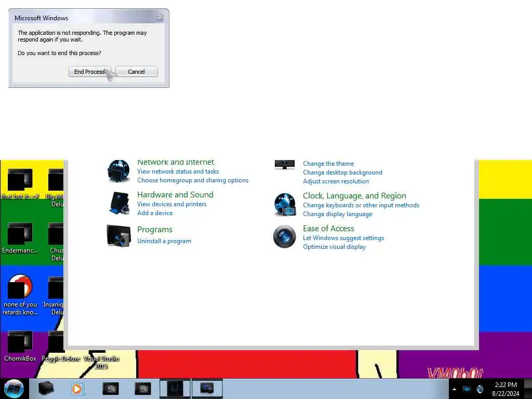Open the Ease of Access icon
Viewport: 532px width, 399px height.
(x=285, y=236)
